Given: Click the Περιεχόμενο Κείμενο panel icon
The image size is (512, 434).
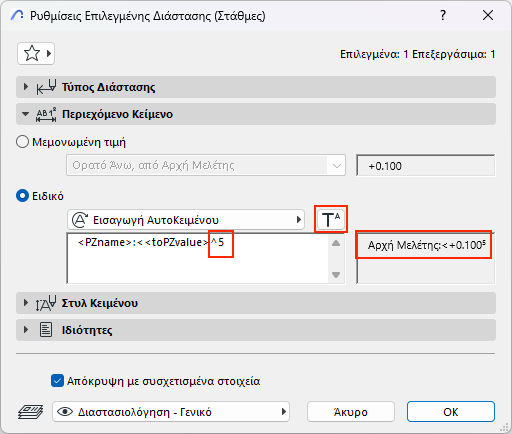Looking at the screenshot, I should 46,114.
